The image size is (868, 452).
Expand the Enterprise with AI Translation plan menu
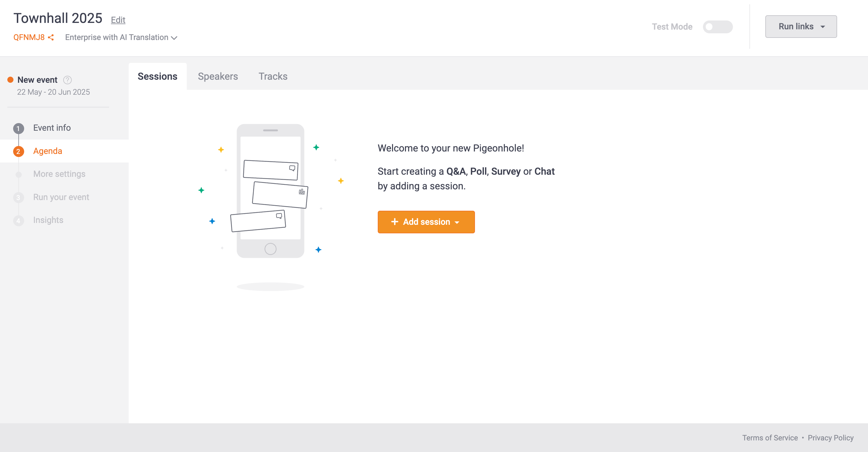pyautogui.click(x=121, y=37)
